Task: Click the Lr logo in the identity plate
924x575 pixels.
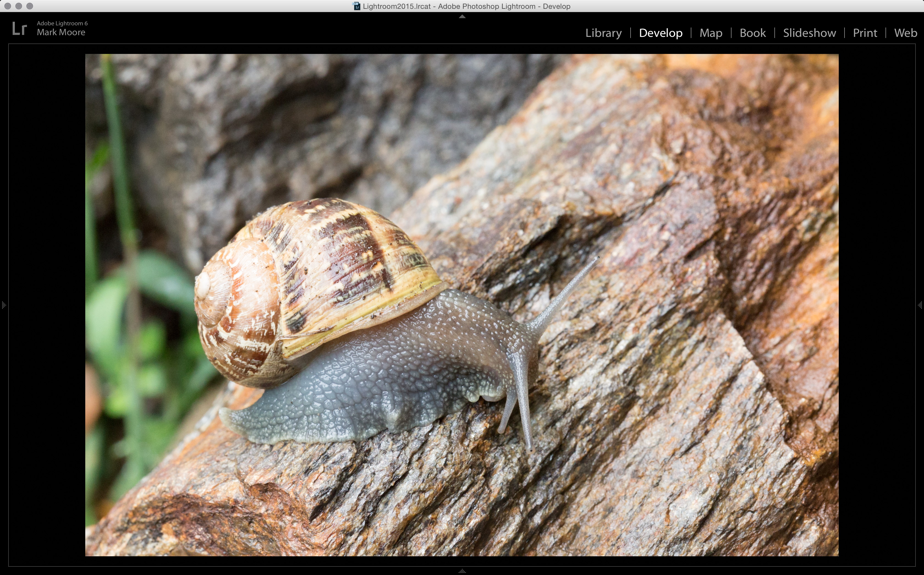Action: [x=19, y=29]
